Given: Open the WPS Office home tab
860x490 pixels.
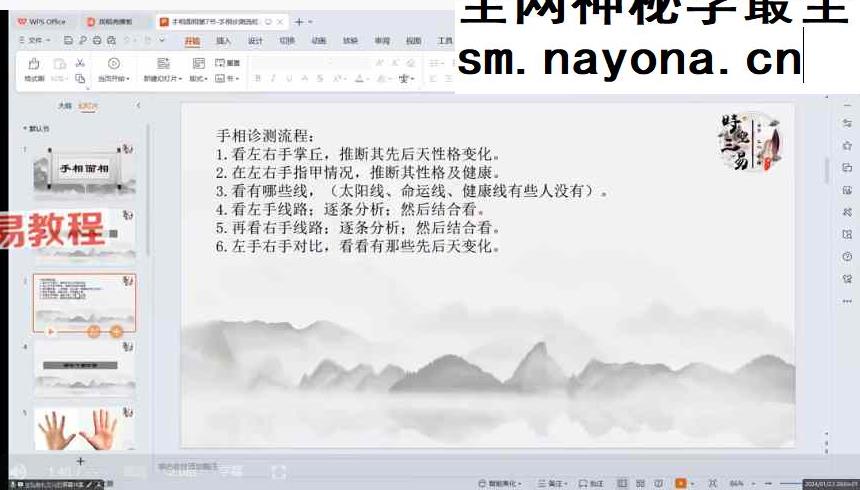Looking at the screenshot, I should coord(41,21).
